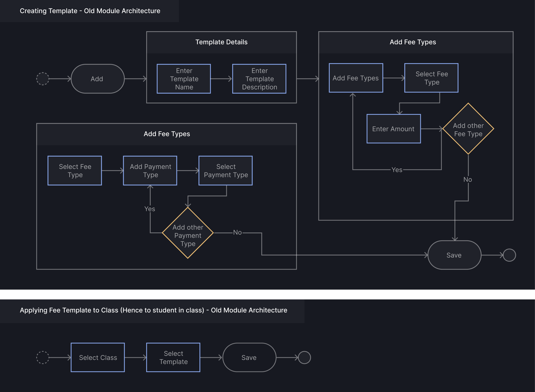Click the Add other Payment Type diamond
Image resolution: width=535 pixels, height=392 pixels.
(x=188, y=233)
